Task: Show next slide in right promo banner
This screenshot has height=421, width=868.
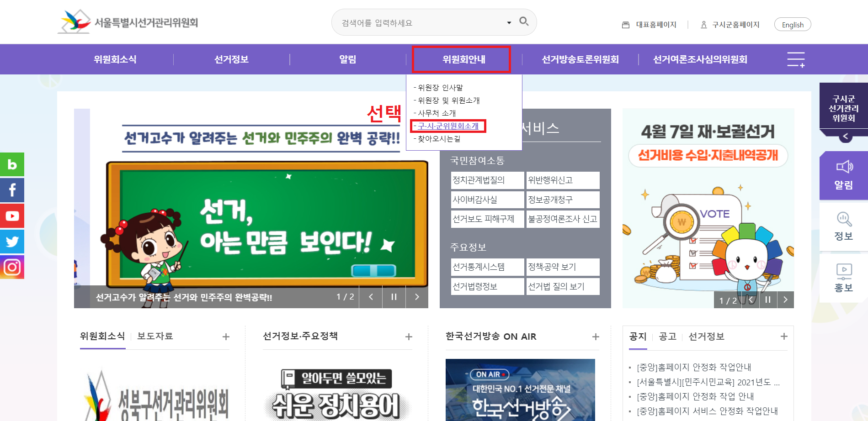Action: pyautogui.click(x=785, y=300)
